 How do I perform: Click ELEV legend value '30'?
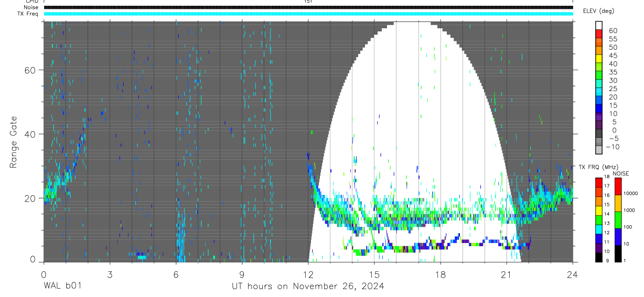click(x=613, y=80)
